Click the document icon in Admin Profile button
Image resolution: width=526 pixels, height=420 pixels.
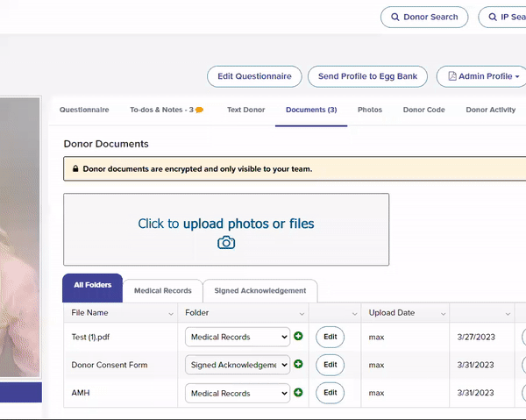[452, 77]
